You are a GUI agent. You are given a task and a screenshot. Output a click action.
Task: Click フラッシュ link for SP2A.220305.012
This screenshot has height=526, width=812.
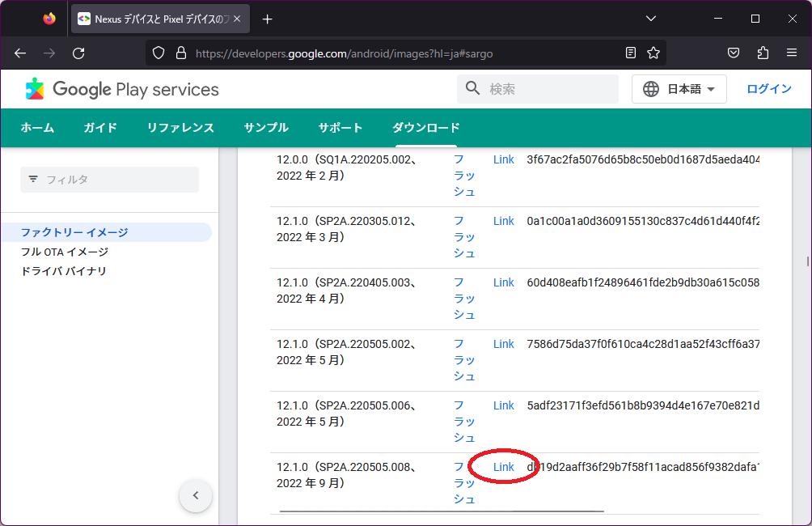pos(464,237)
